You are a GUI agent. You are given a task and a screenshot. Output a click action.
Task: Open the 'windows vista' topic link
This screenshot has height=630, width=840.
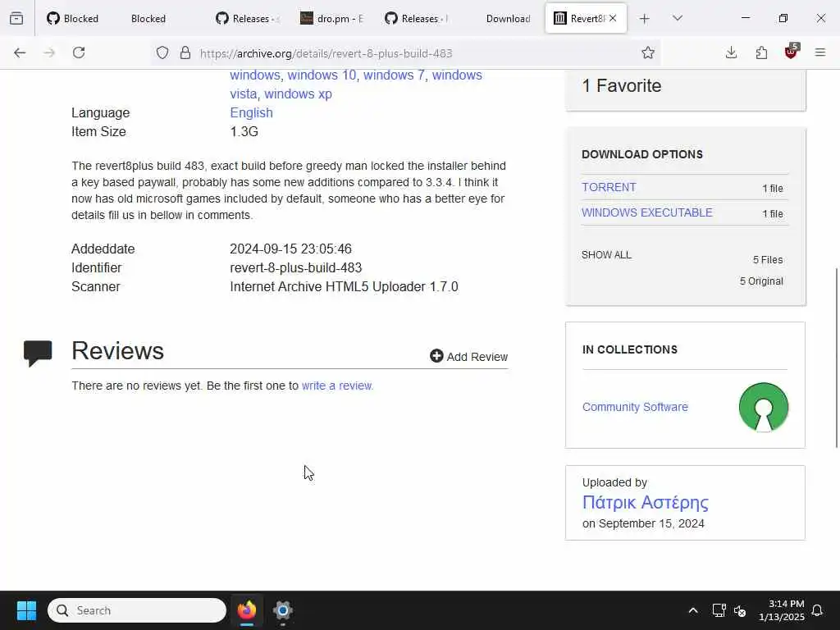pos(458,75)
